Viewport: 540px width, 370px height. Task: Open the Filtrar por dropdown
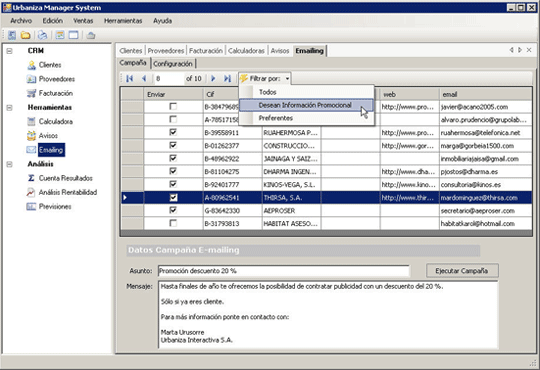click(x=265, y=79)
